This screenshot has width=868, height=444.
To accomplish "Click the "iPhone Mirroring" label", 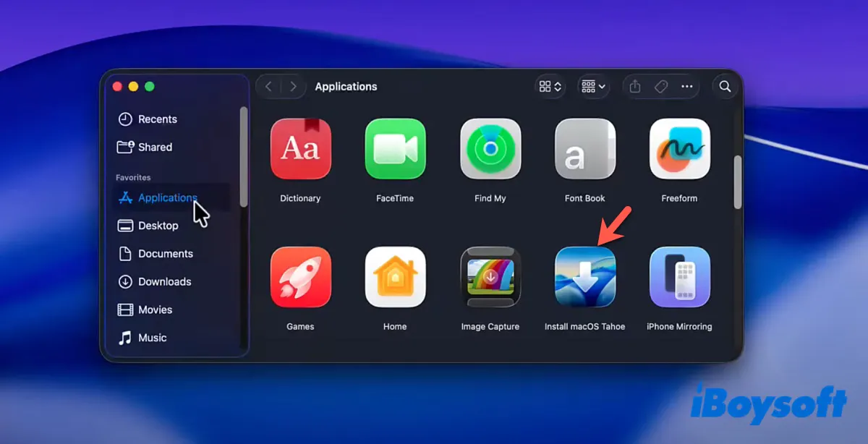I will pyautogui.click(x=679, y=327).
